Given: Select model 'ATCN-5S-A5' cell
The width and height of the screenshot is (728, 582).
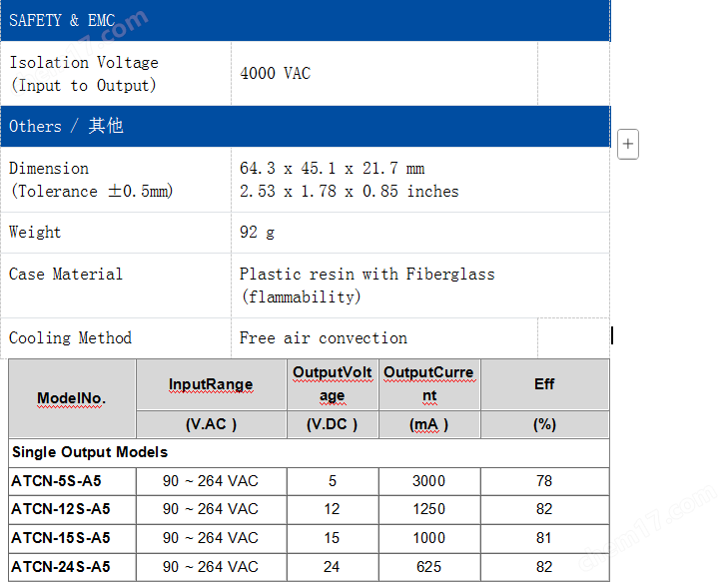Looking at the screenshot, I should point(73,481).
